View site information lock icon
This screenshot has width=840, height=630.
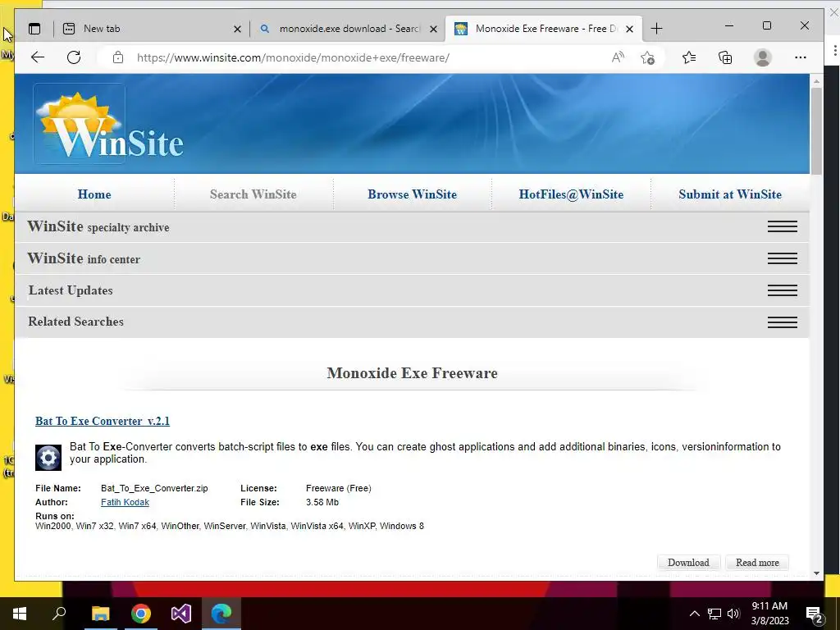[x=118, y=57]
